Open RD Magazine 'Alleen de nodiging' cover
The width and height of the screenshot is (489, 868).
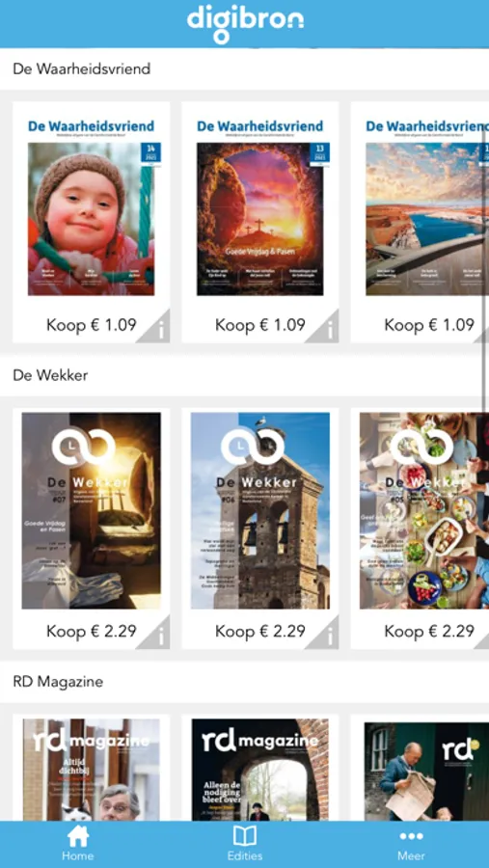tap(260, 770)
